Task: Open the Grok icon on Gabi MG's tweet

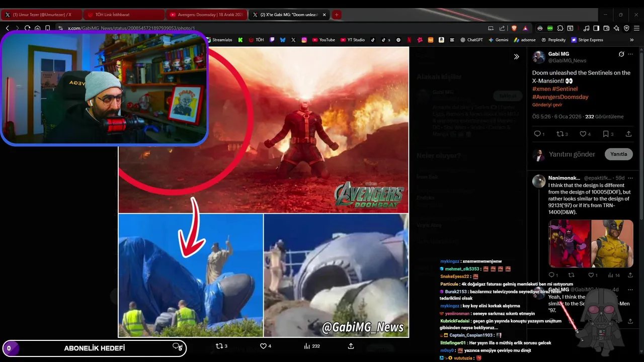Action: pyautogui.click(x=621, y=54)
